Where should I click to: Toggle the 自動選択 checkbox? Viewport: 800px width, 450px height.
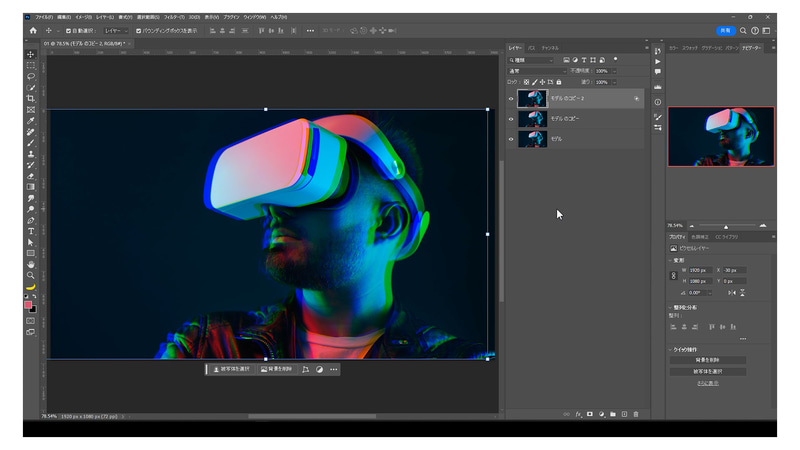click(68, 31)
